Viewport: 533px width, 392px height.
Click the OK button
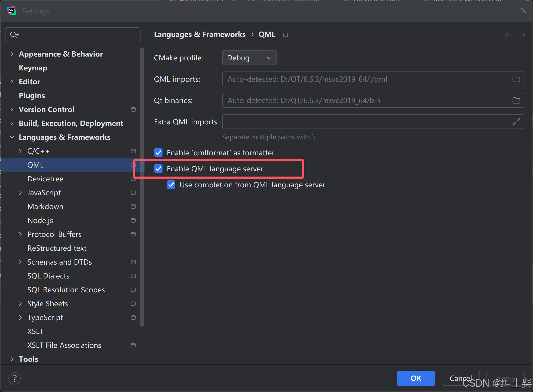[x=416, y=378]
